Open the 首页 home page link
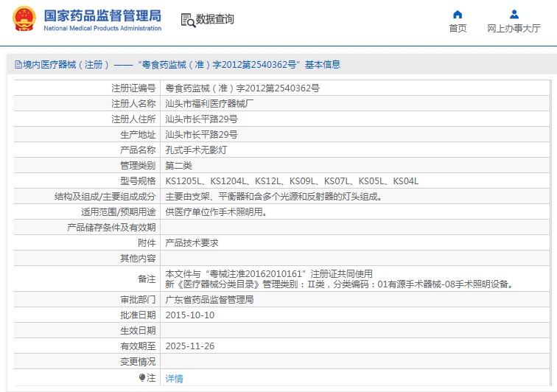 (458, 29)
